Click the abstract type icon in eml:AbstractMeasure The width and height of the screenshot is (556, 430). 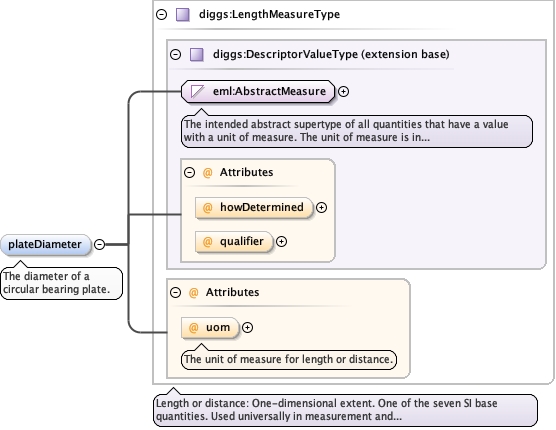pyautogui.click(x=197, y=91)
